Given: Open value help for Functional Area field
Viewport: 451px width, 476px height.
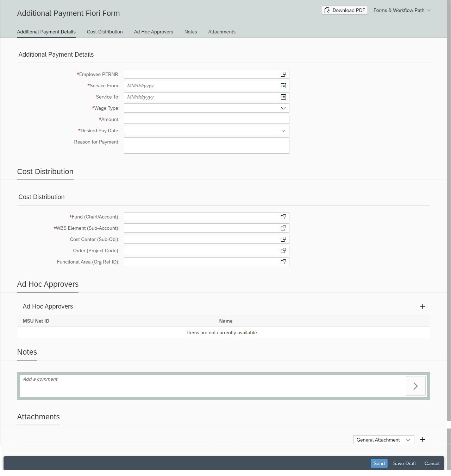Looking at the screenshot, I should 283,262.
